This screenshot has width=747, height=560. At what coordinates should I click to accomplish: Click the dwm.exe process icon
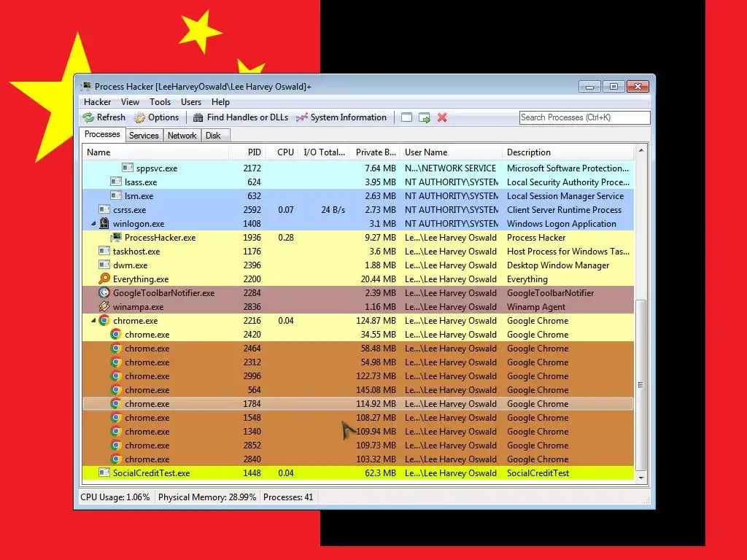tap(104, 265)
